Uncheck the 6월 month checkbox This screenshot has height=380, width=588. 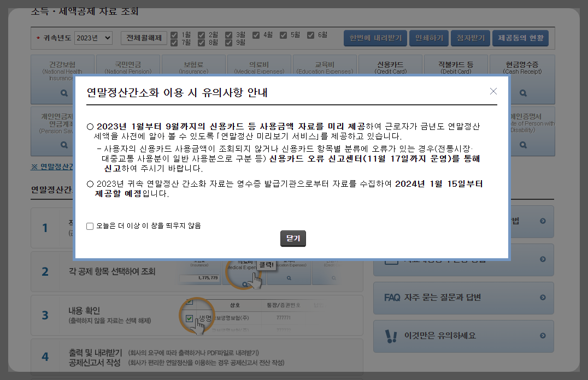point(310,34)
